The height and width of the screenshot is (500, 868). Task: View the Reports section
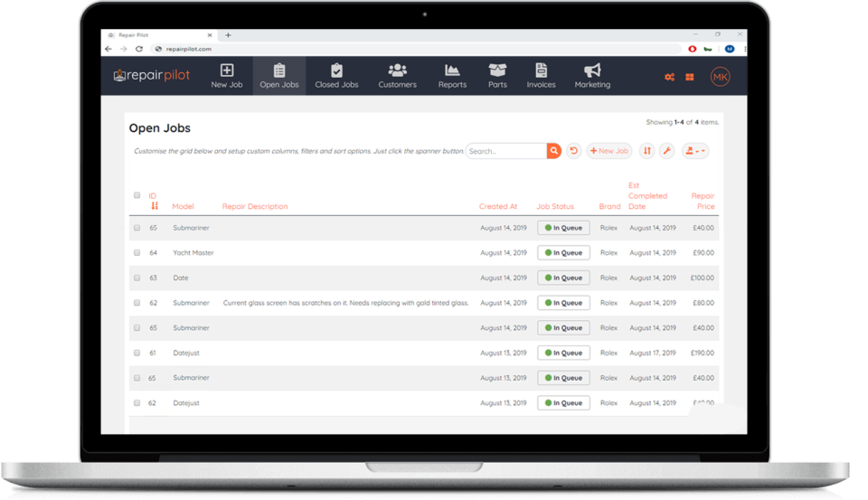point(452,76)
